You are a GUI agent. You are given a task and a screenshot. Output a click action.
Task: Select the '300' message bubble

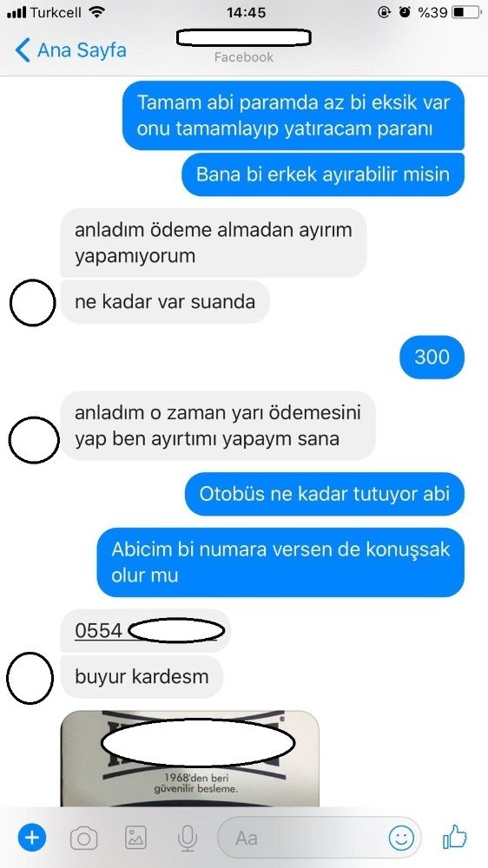pyautogui.click(x=432, y=357)
